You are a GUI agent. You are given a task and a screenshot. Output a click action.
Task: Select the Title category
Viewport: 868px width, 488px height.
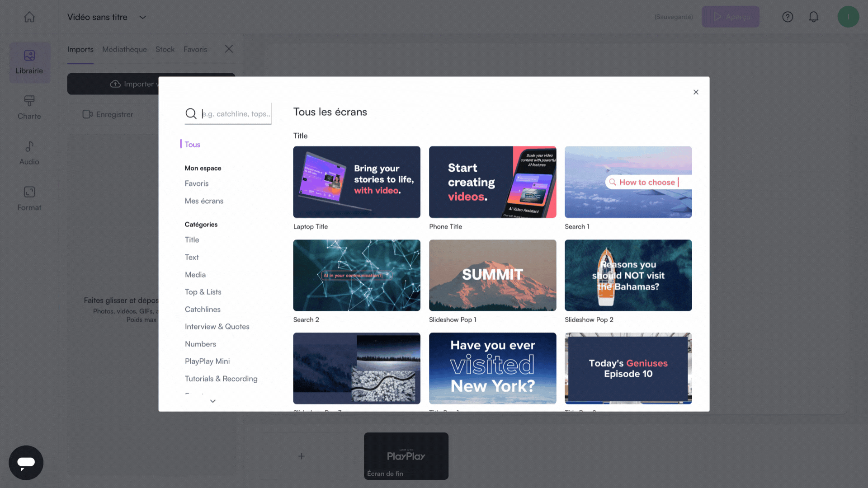point(192,240)
